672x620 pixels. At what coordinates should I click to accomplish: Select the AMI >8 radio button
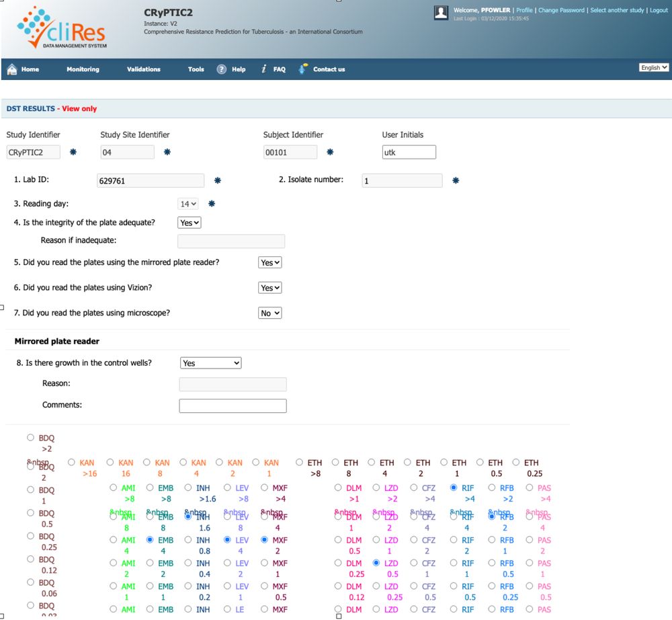pos(113,488)
